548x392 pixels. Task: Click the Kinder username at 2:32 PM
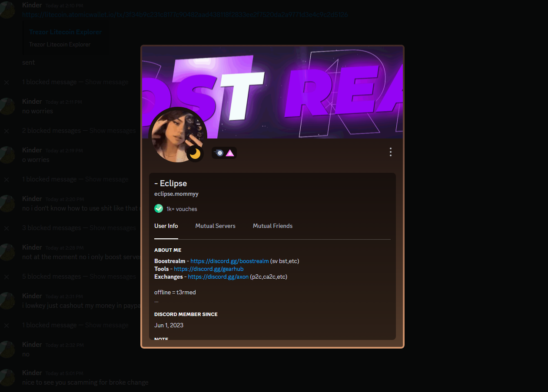click(32, 344)
